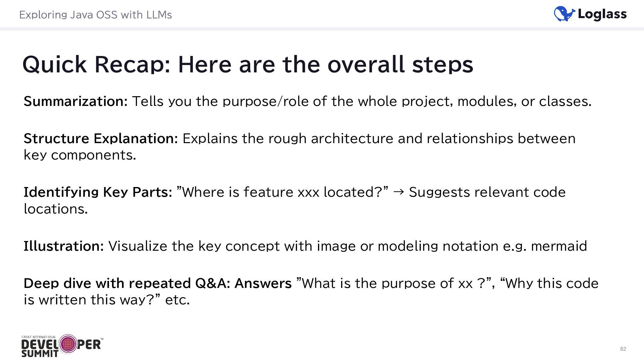Viewport: 644px width, 362px height.
Task: Select the Summarization heading
Action: [75, 101]
